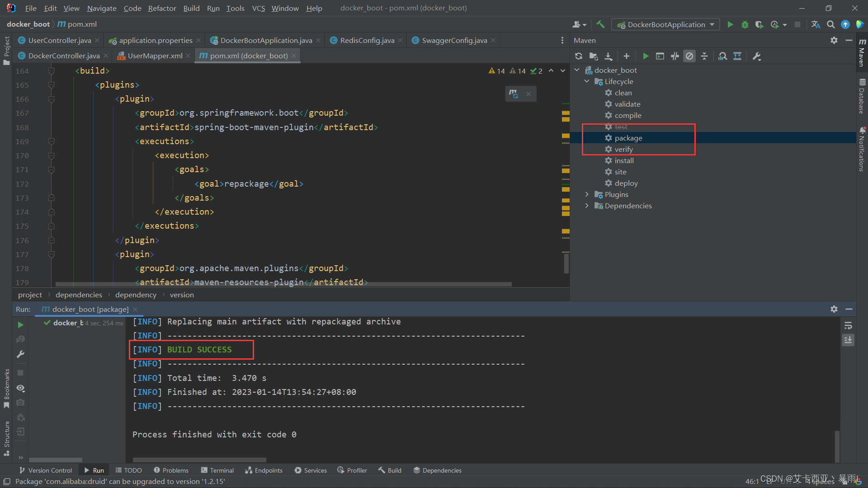Expand the docker_boot Plugins section
This screenshot has height=488, width=868.
pos(587,194)
